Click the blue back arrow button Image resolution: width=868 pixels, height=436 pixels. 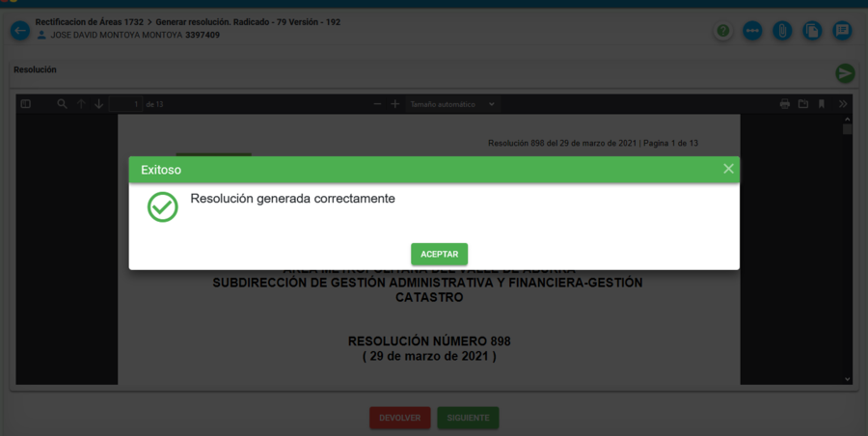[20, 31]
